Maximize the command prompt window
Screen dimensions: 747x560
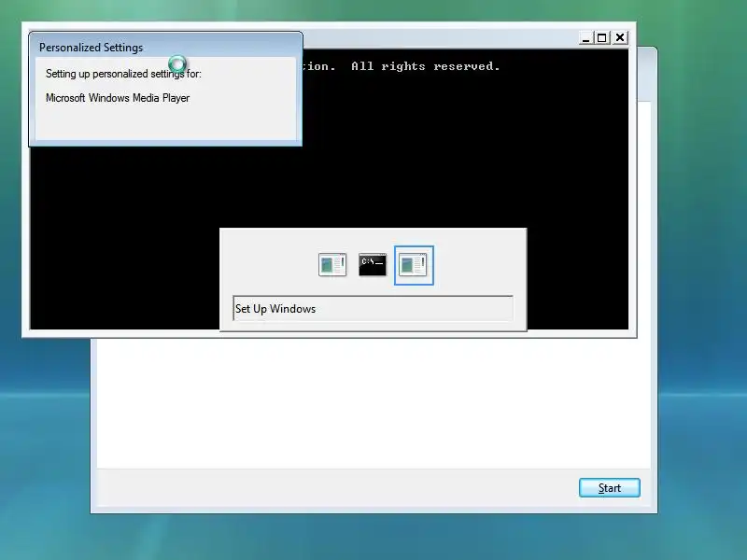pyautogui.click(x=602, y=37)
